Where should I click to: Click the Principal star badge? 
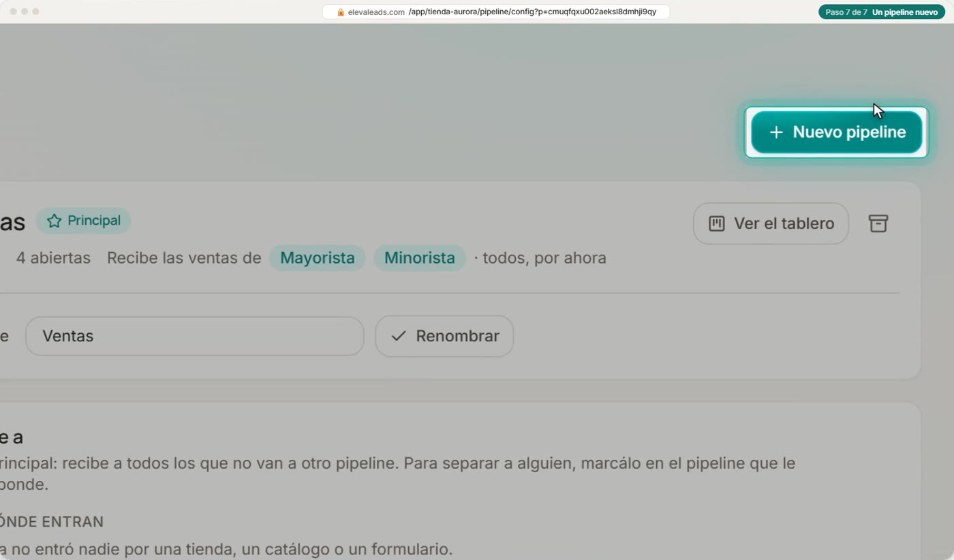coord(83,221)
